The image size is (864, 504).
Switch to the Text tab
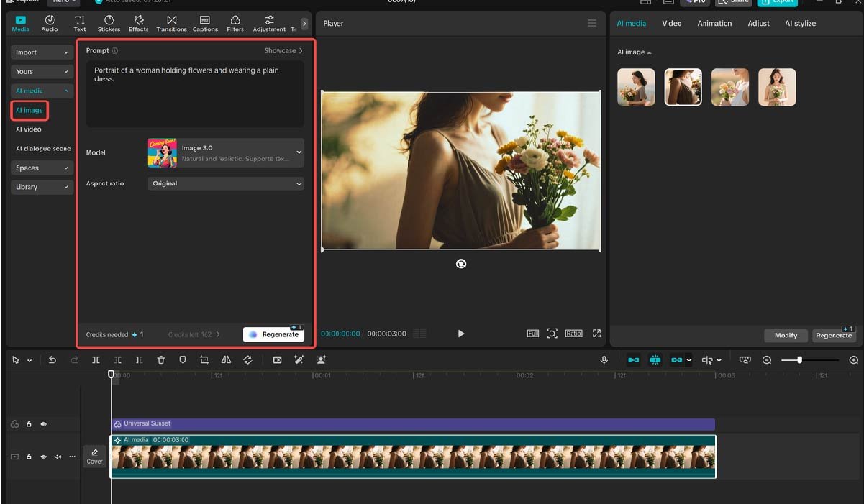pos(80,24)
